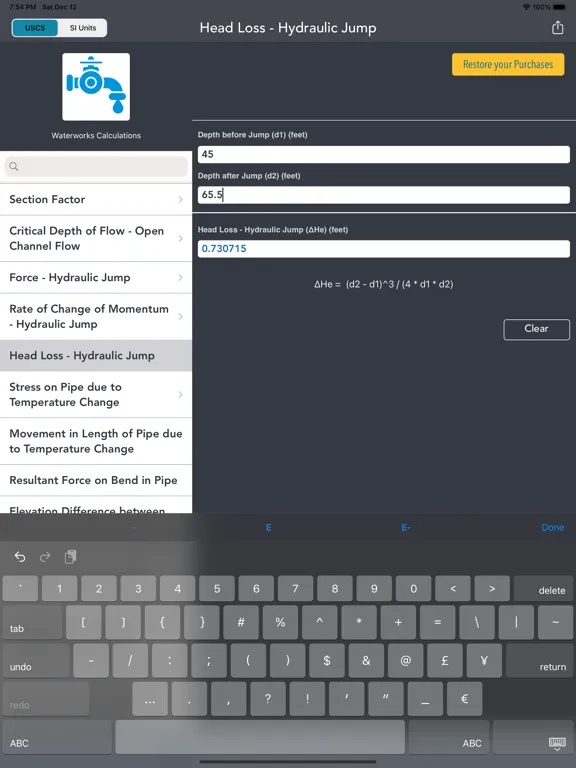Switch units to SI Units
The width and height of the screenshot is (576, 768).
(83, 28)
